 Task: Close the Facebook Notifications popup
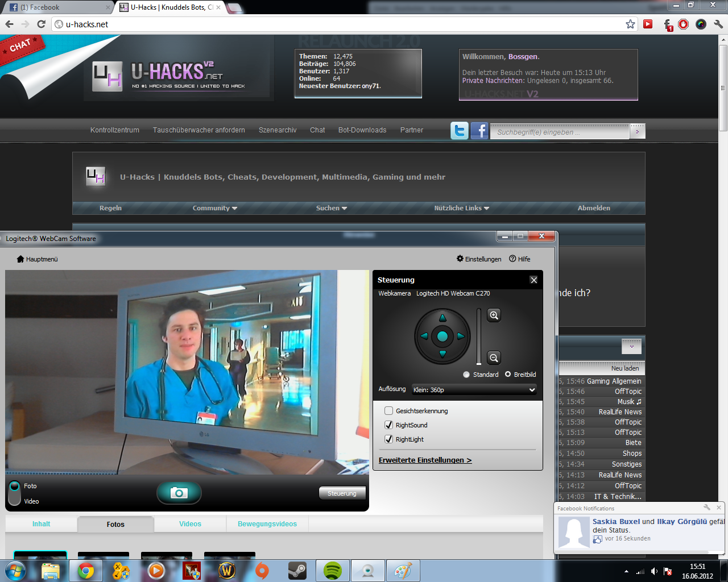tap(719, 508)
